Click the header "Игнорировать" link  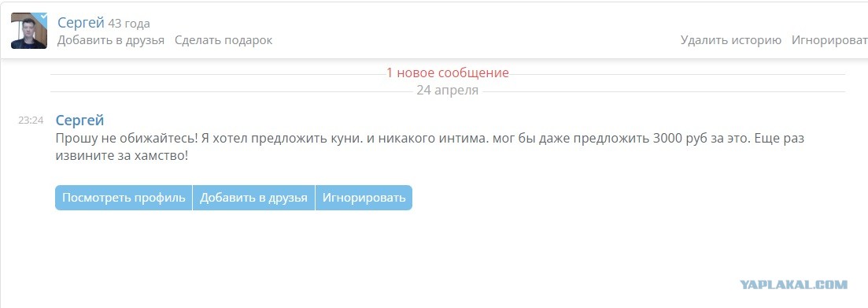tap(829, 40)
